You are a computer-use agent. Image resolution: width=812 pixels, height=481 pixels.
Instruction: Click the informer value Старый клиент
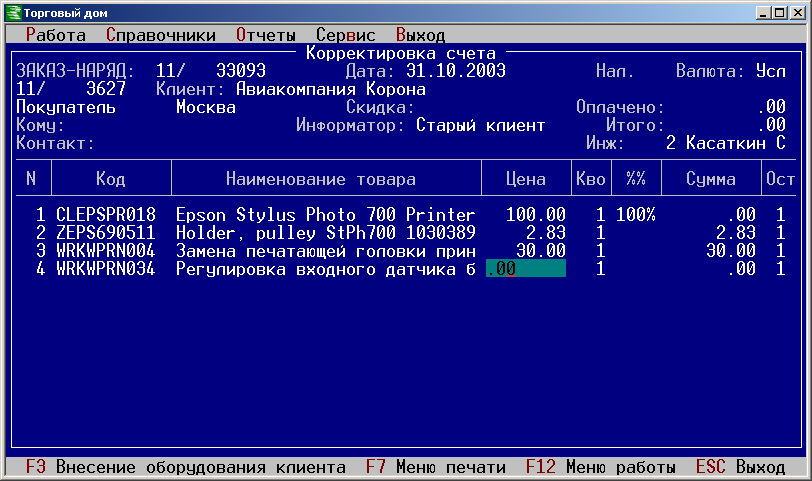tap(481, 125)
